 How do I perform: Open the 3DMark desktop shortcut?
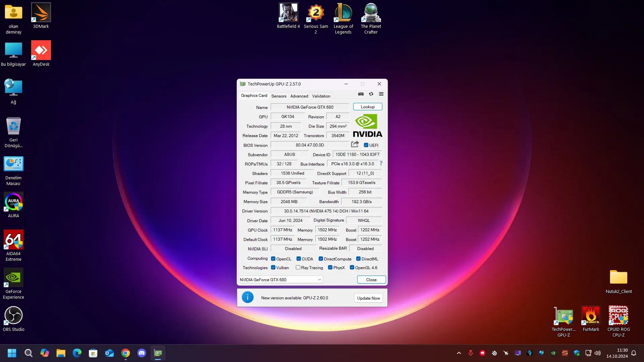(41, 16)
